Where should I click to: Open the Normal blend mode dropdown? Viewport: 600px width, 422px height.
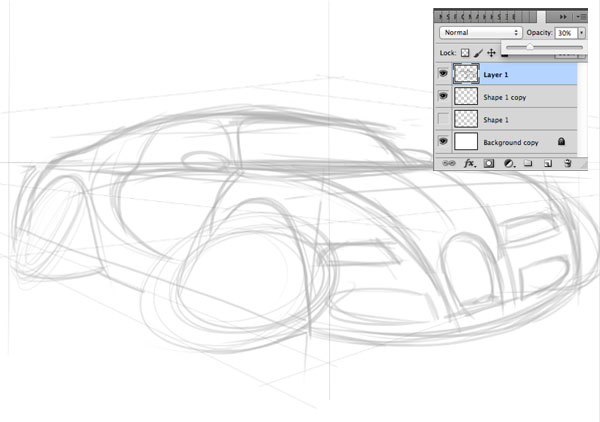[x=481, y=33]
